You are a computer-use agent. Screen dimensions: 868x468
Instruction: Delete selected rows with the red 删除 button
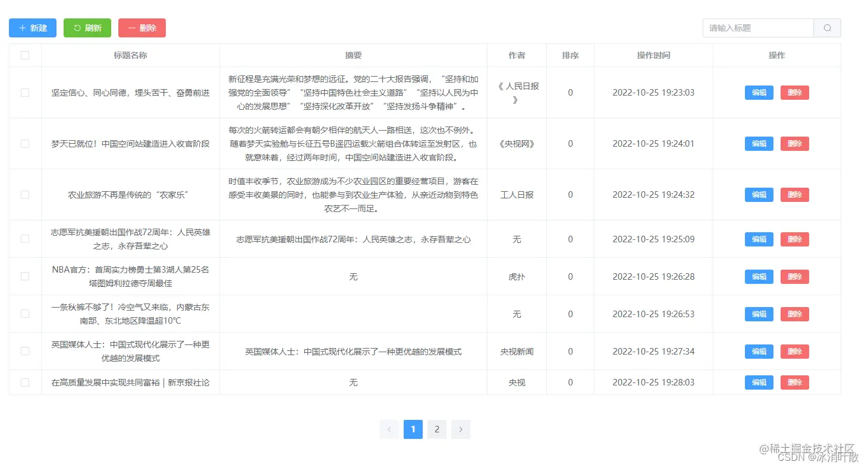pyautogui.click(x=142, y=27)
